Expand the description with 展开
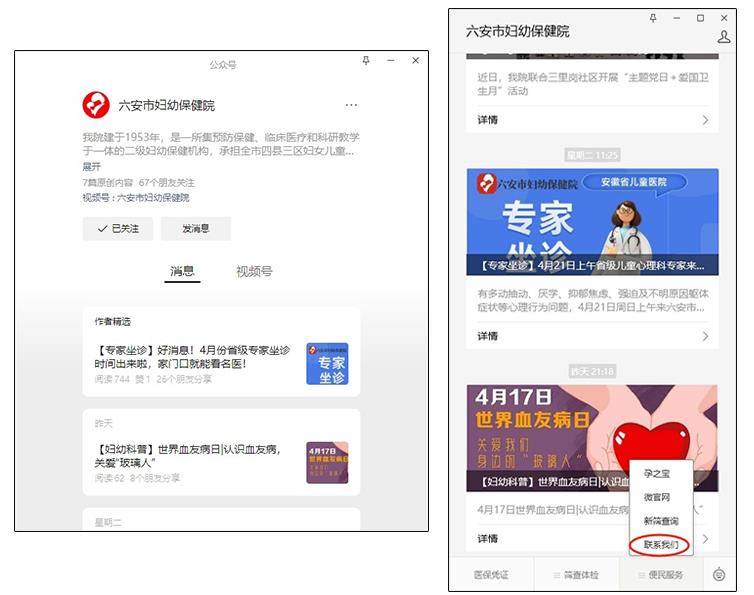The height and width of the screenshot is (595, 754). coord(92,167)
